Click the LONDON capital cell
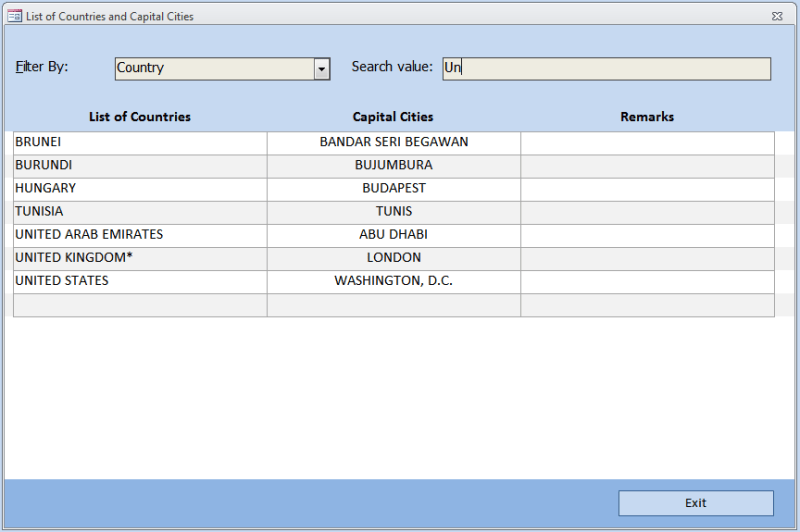Viewport: 800px width, 532px height. 394,259
